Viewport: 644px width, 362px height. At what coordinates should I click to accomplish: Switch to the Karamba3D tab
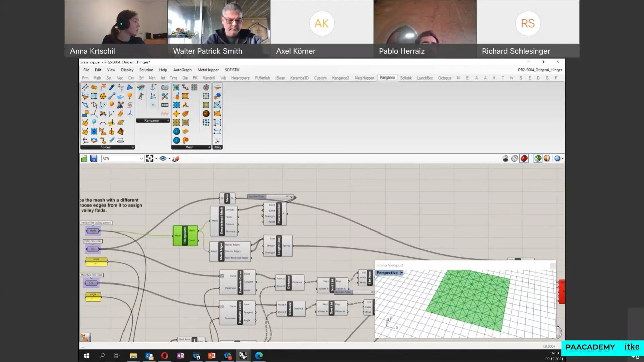(x=299, y=78)
